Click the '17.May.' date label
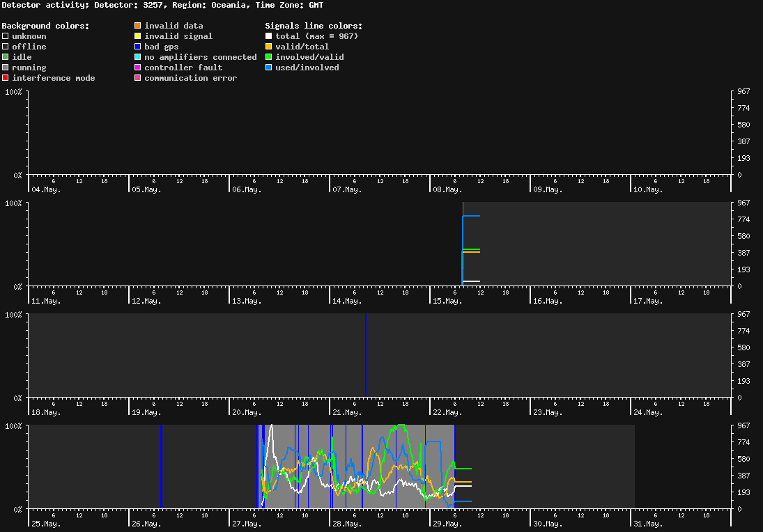Viewport: 763px width, 532px height. (647, 301)
